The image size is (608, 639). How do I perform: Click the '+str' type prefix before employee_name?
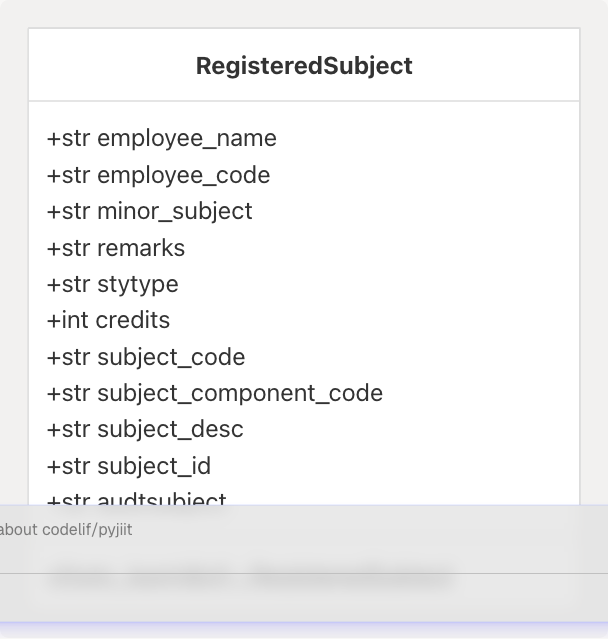(68, 138)
